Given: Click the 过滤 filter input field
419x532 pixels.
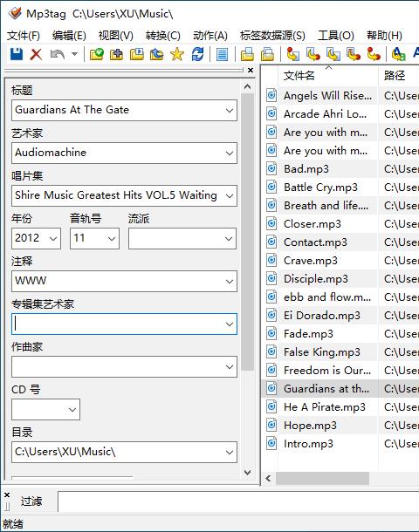Looking at the screenshot, I should [237, 501].
